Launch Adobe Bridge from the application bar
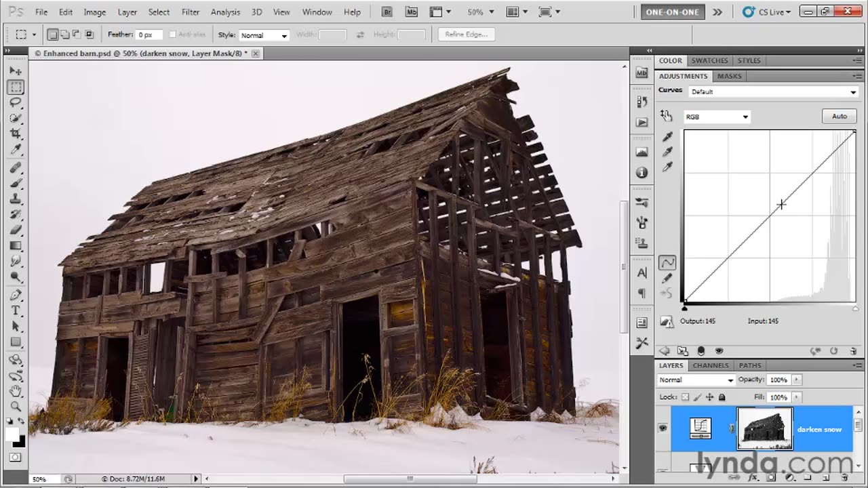Screen dimensions: 868x488 point(387,12)
